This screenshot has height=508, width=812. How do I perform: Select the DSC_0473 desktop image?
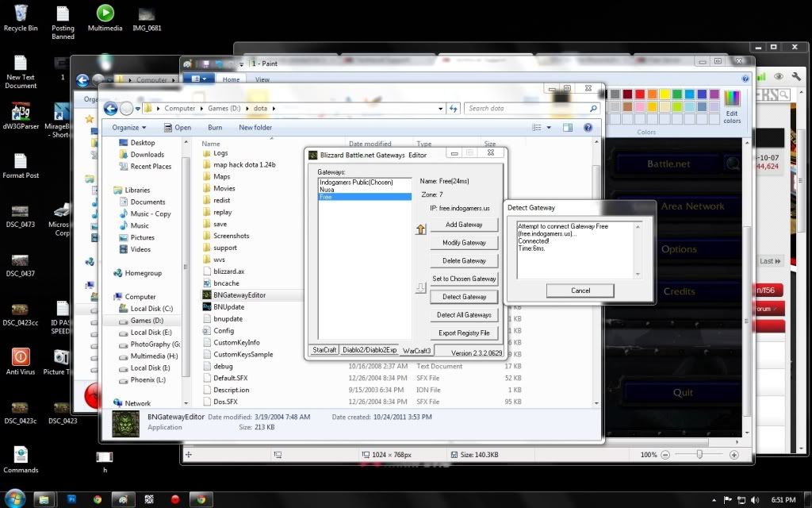pos(21,216)
